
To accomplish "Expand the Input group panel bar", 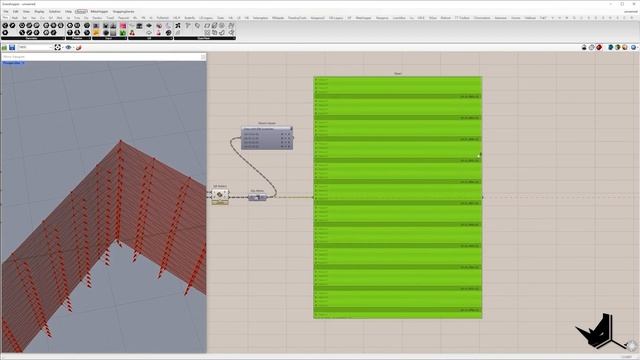I will coord(109,38).
